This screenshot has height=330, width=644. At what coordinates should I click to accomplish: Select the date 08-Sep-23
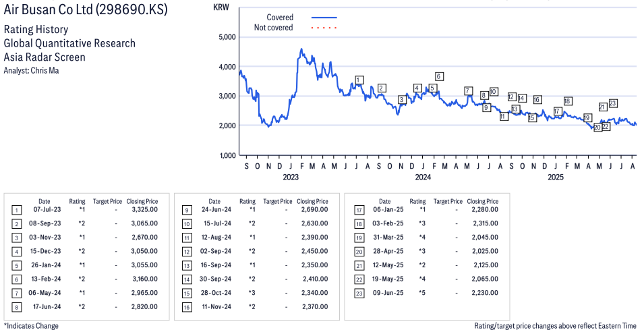46,223
